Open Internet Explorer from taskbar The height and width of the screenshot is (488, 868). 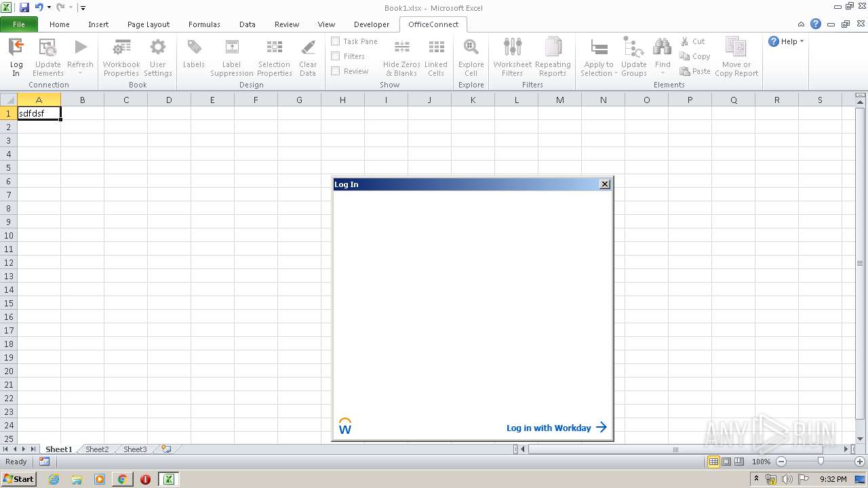click(54, 479)
